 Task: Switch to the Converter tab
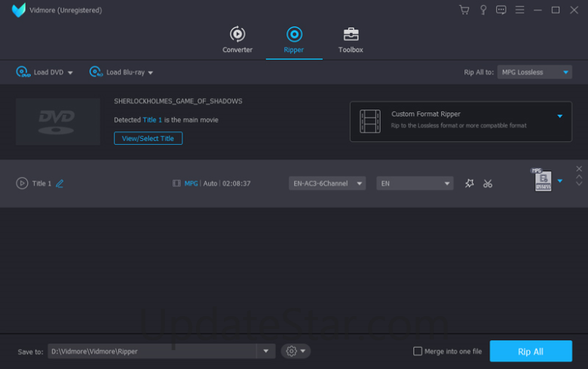tap(237, 39)
